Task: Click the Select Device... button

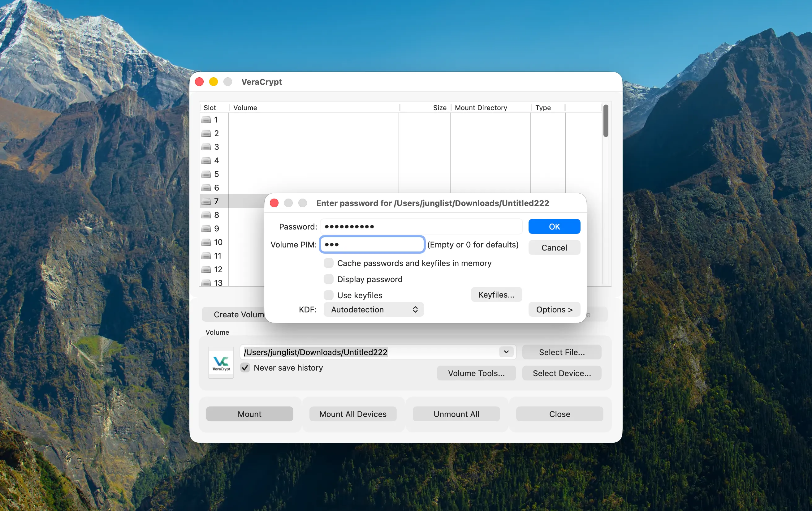Action: pyautogui.click(x=561, y=373)
